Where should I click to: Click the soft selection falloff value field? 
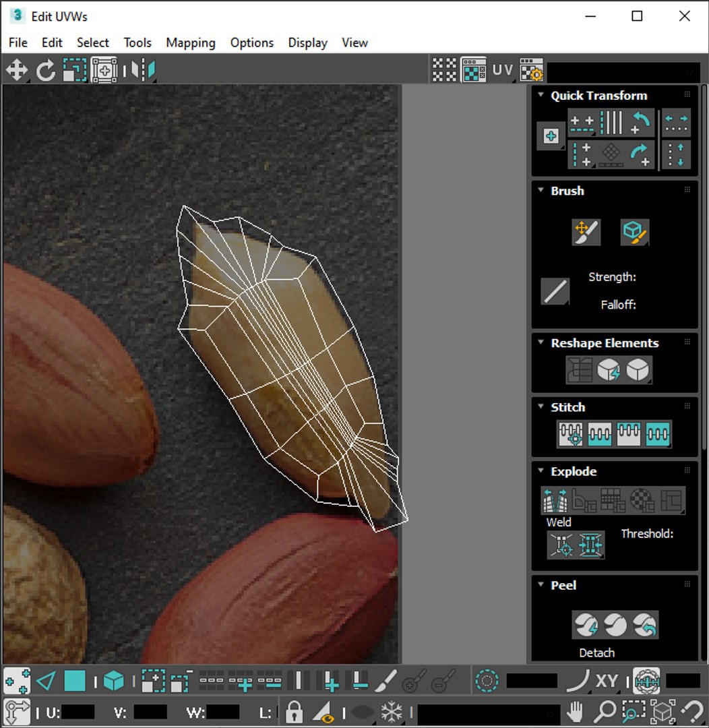[532, 681]
